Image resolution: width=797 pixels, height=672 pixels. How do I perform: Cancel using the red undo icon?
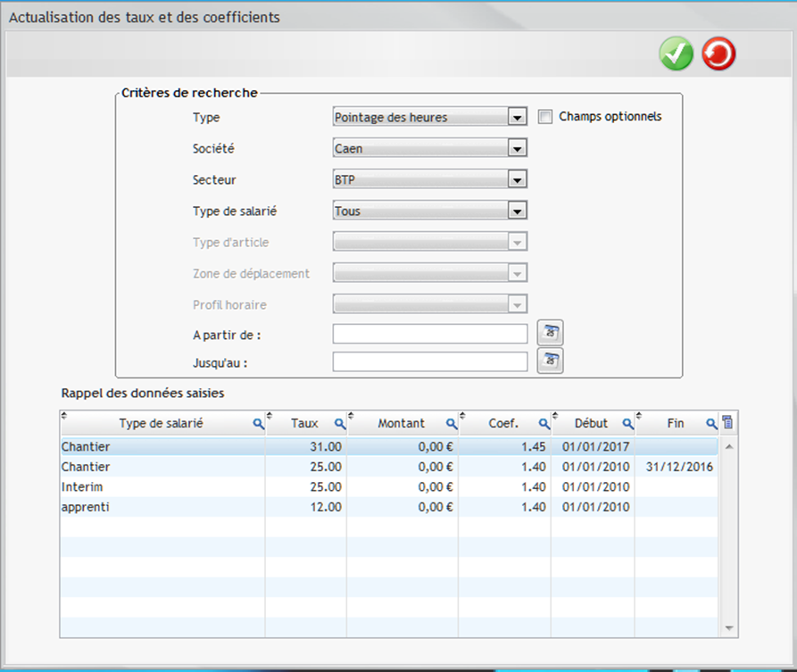click(718, 54)
